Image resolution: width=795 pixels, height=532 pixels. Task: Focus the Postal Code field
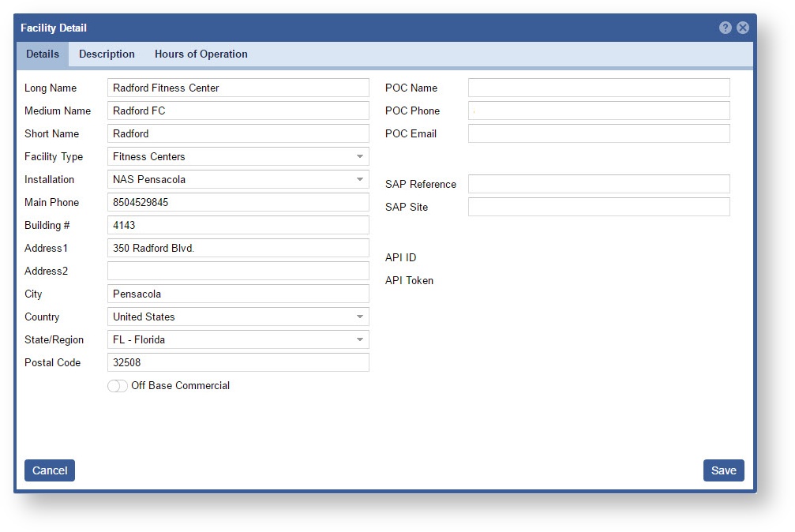(238, 362)
